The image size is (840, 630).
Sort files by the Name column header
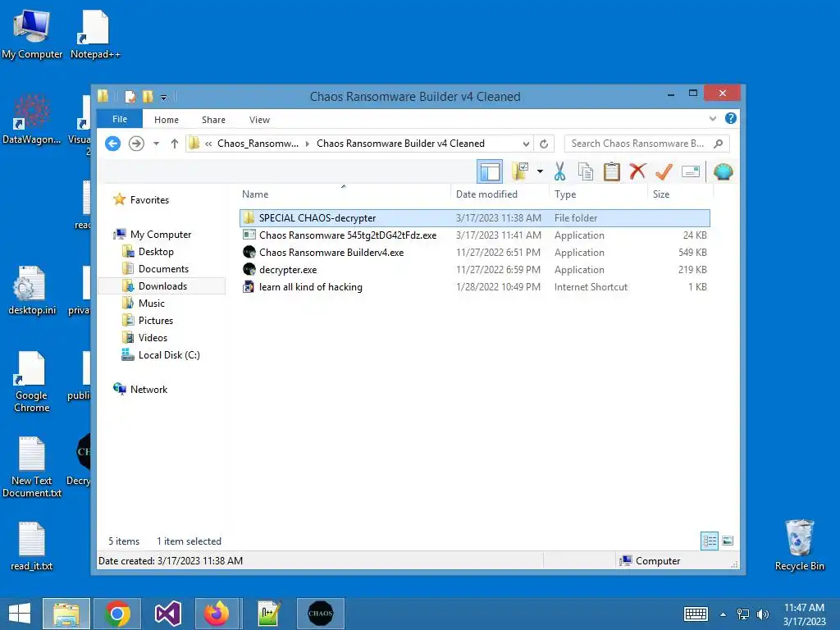pos(345,194)
